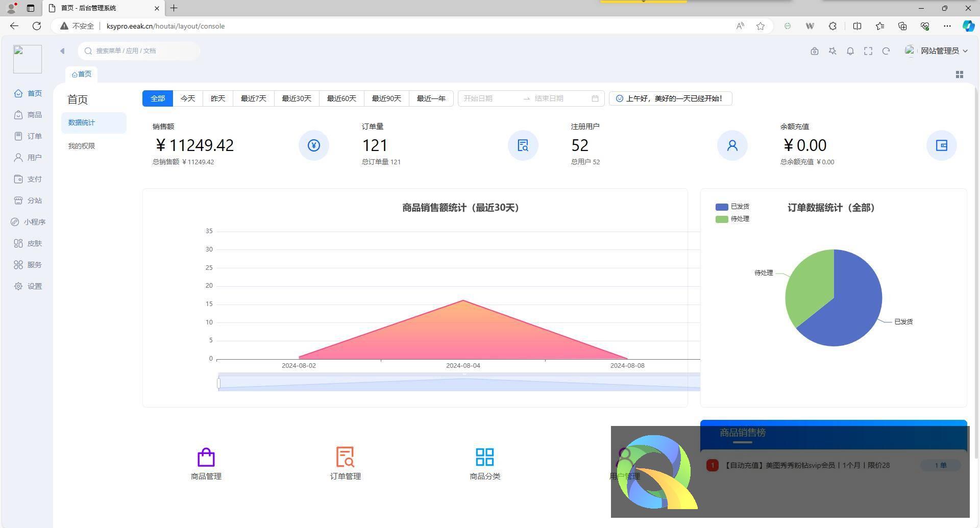The width and height of the screenshot is (980, 528).
Task: Click the 上午好 greeting button
Action: coord(670,98)
